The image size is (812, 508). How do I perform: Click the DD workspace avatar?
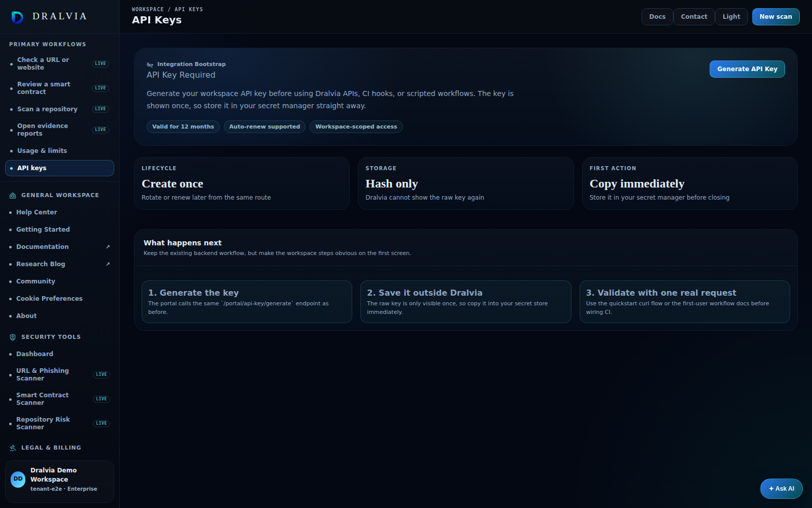point(18,480)
